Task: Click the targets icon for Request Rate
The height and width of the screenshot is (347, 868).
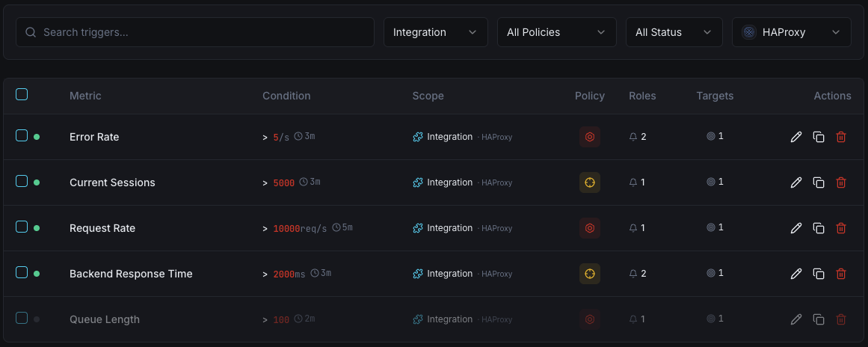Action: (x=711, y=227)
